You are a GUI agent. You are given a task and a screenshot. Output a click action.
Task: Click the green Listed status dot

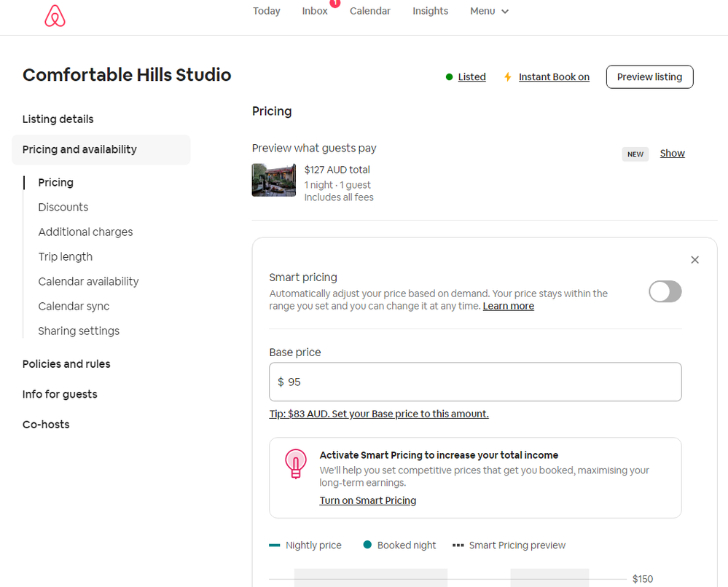[x=450, y=76]
